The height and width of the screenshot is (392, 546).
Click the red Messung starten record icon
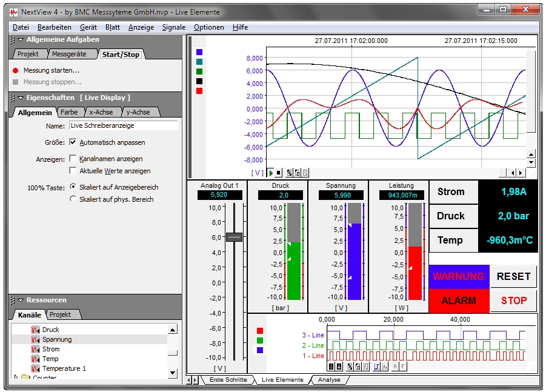click(16, 70)
